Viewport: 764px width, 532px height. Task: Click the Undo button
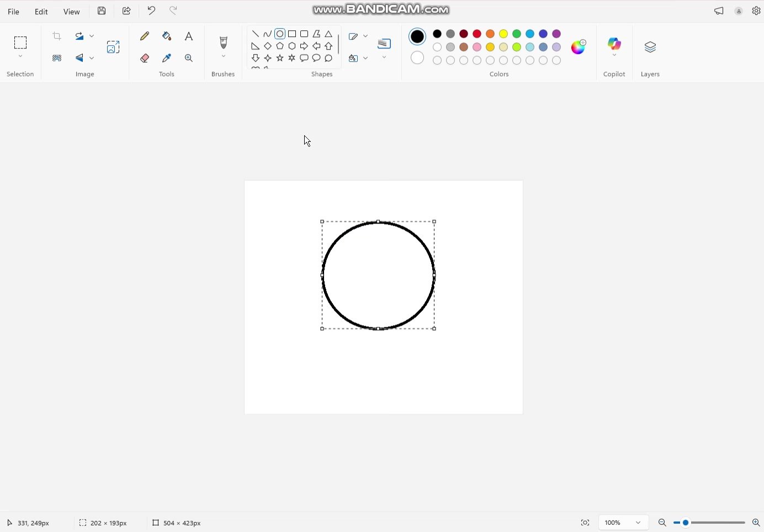tap(151, 10)
